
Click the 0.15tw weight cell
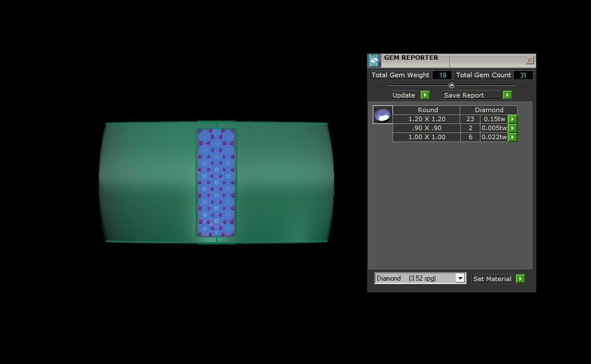click(x=494, y=119)
